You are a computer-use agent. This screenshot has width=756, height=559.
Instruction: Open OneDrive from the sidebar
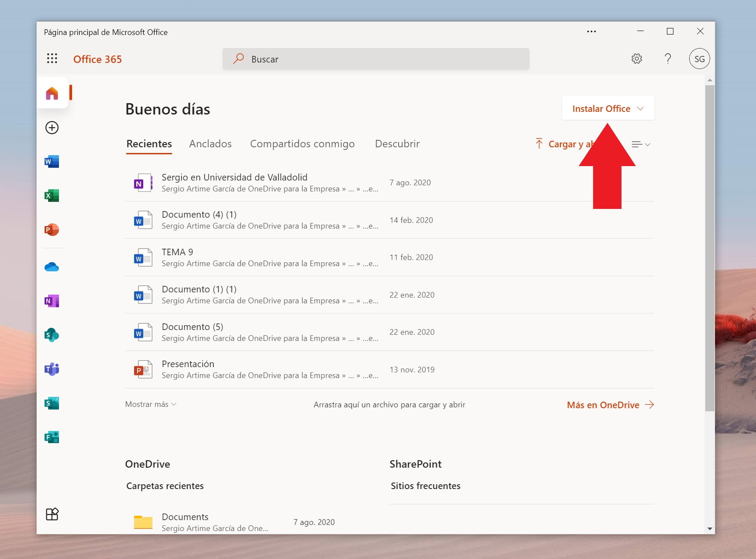click(x=52, y=267)
